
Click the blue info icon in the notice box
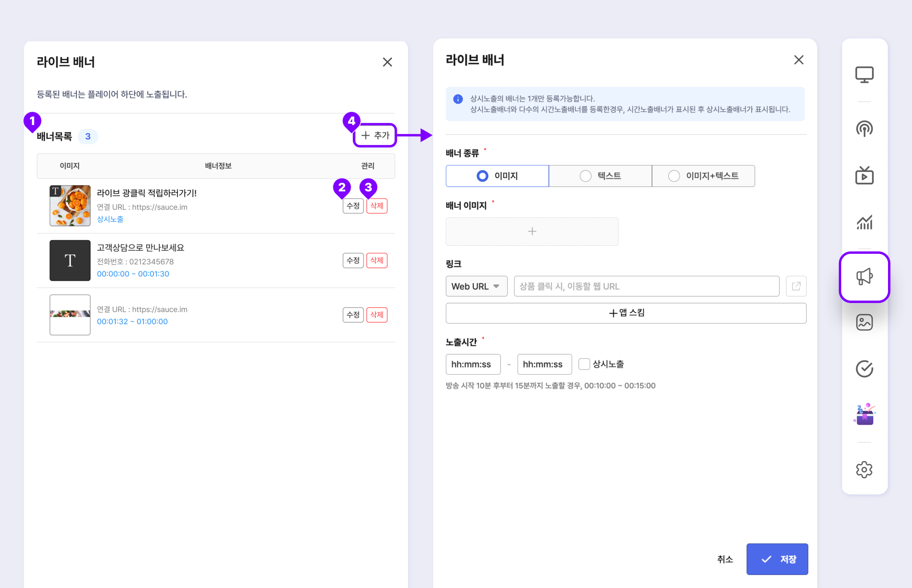[458, 99]
